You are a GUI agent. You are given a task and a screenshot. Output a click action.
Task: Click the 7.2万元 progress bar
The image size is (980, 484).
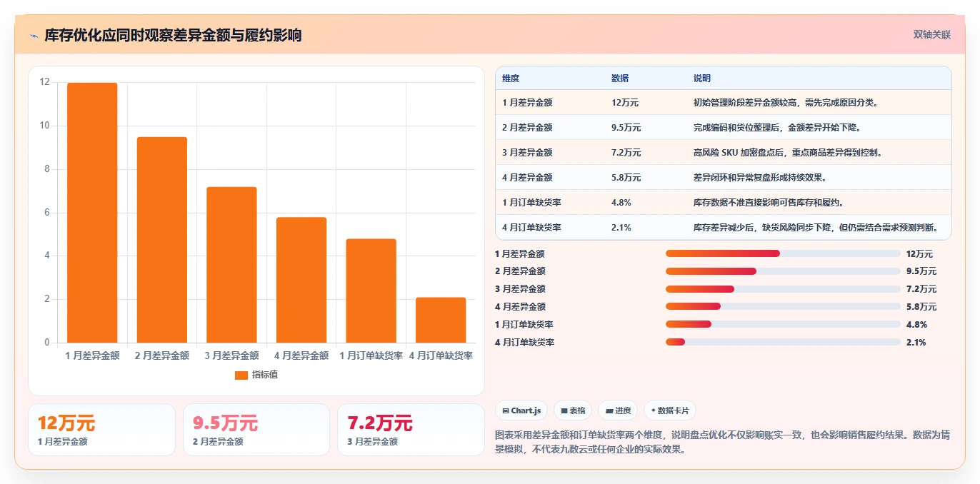coord(783,289)
